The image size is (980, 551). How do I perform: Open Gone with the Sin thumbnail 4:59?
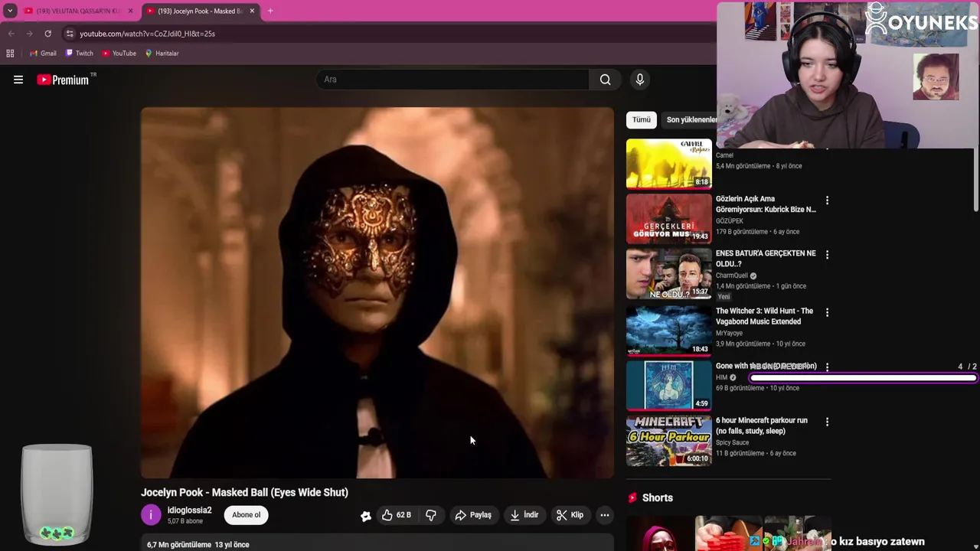click(669, 385)
